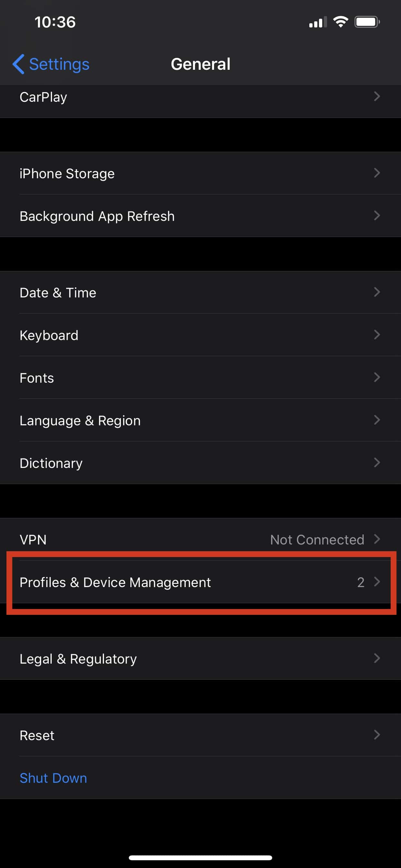Viewport: 401px width, 868px height.
Task: Tap the chevron on iPhone Storage row
Action: click(377, 173)
